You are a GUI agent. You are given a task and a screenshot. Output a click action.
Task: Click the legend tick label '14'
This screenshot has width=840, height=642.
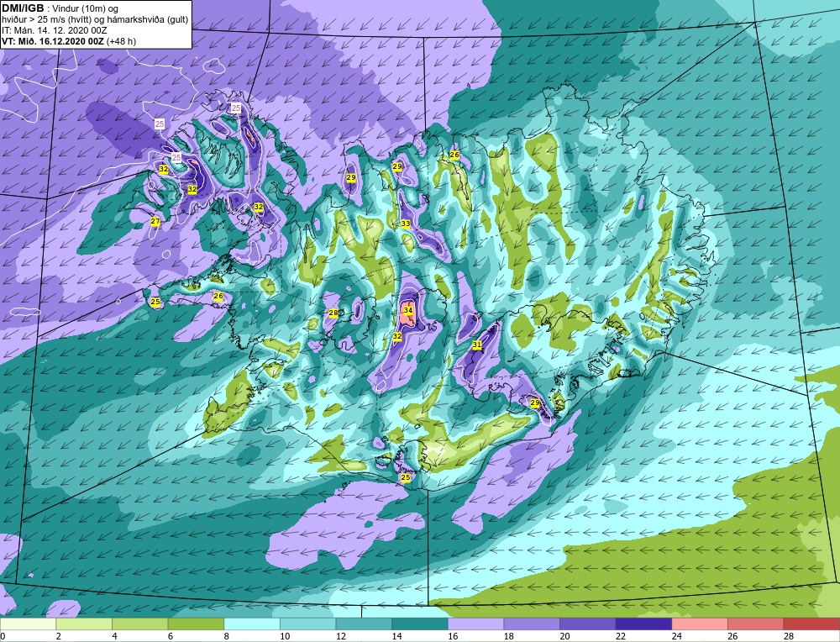(397, 636)
